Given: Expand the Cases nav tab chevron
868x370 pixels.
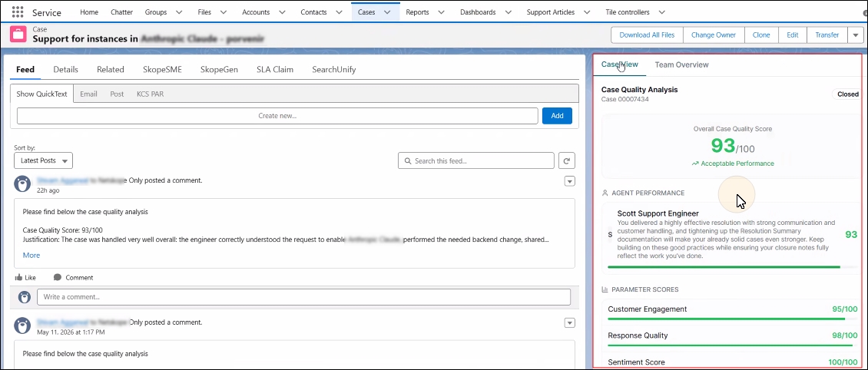Looking at the screenshot, I should pos(387,12).
